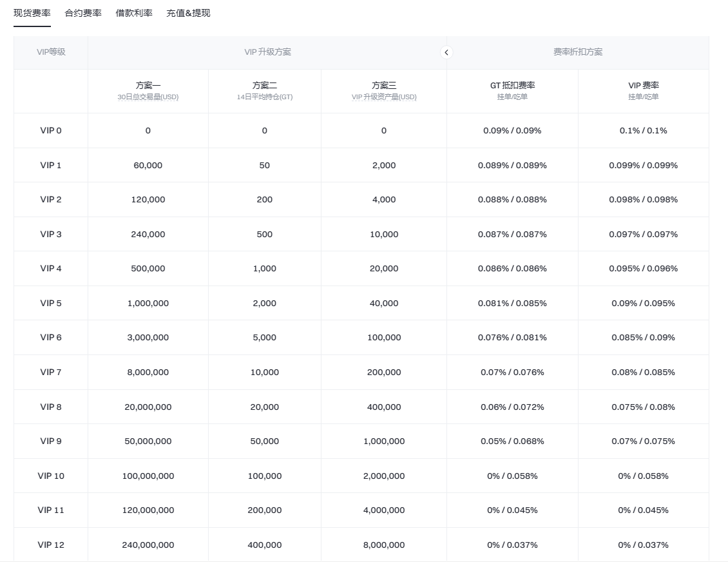Select the VIP 11 row label
Viewport: 728px width, 562px height.
(51, 510)
